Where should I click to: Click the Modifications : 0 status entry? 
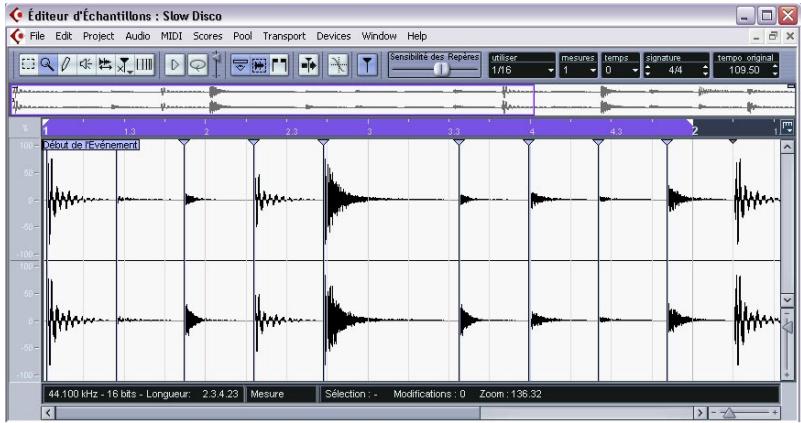click(429, 394)
